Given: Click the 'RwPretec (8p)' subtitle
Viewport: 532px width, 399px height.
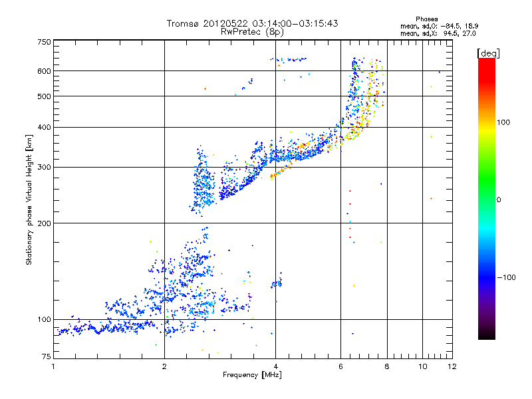Looking at the screenshot, I should point(252,32).
